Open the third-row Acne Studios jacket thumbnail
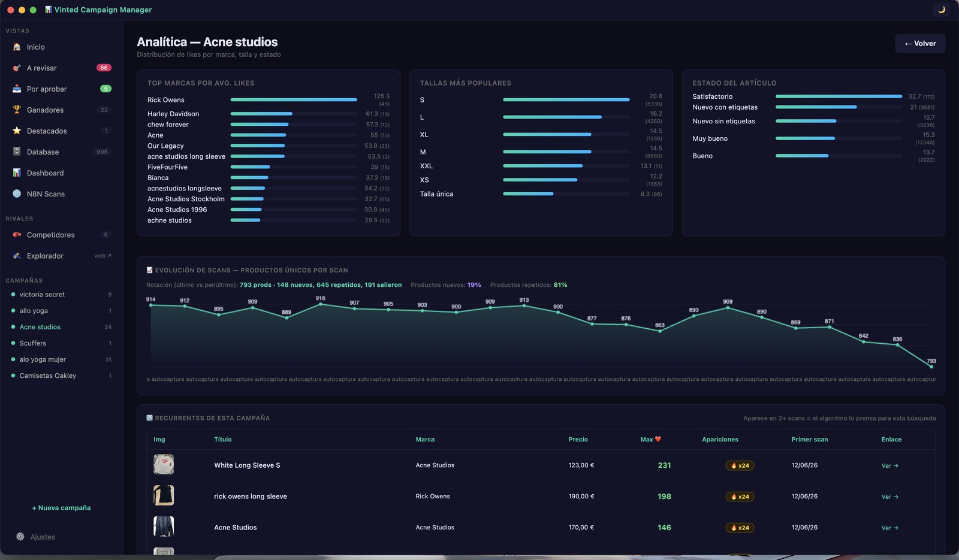The height and width of the screenshot is (560, 959). (164, 527)
